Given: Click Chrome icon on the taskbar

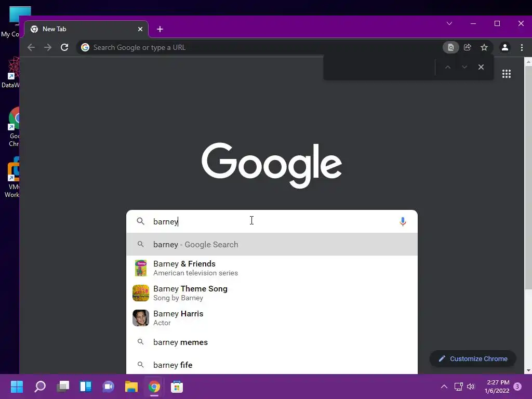Looking at the screenshot, I should coord(154,387).
